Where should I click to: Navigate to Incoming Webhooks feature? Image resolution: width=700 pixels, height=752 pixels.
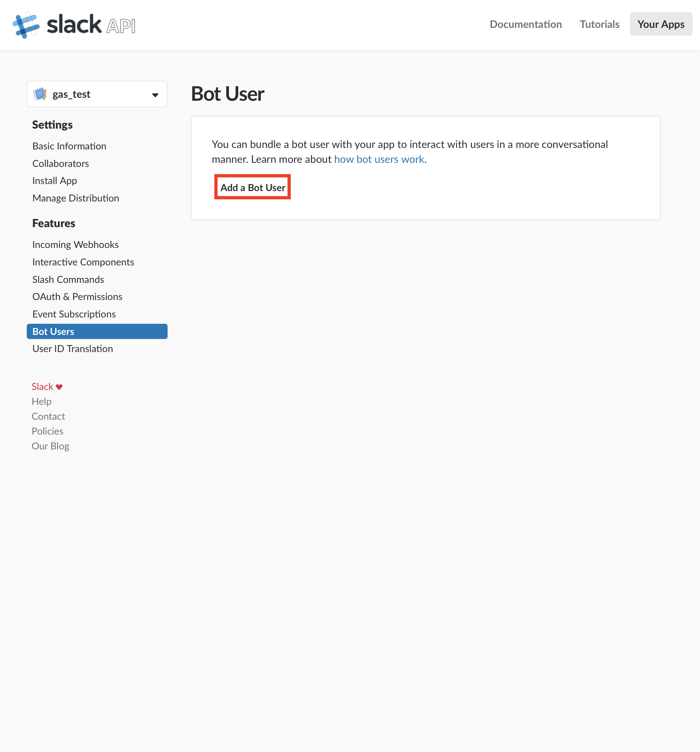[75, 245]
